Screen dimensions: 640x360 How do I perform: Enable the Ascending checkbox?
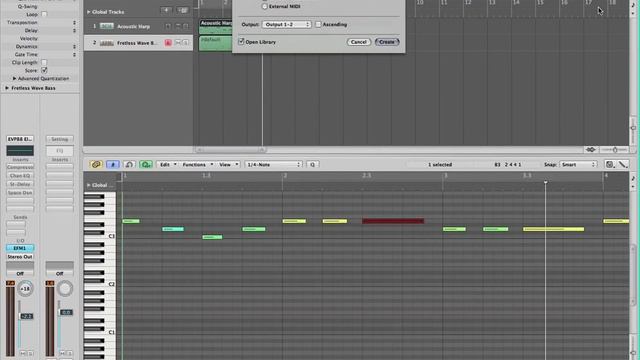[318, 24]
